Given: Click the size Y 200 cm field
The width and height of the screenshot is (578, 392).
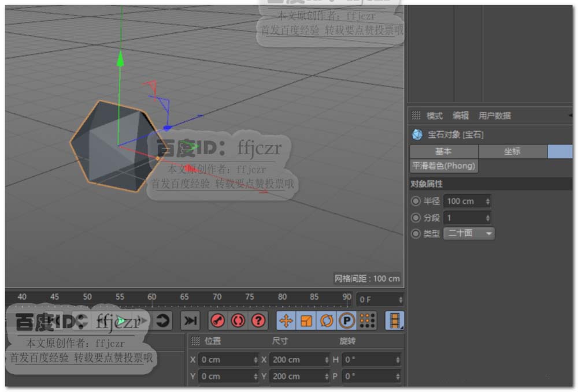Looking at the screenshot, I should coord(299,376).
